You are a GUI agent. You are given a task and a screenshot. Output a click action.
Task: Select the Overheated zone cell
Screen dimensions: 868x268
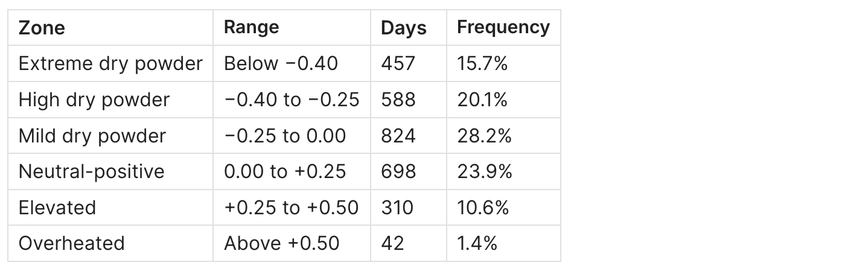coord(71,243)
